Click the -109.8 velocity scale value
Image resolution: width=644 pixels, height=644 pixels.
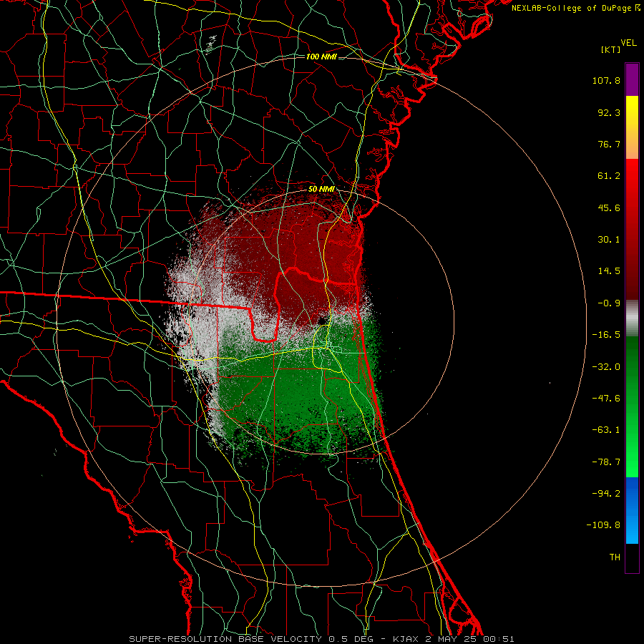pyautogui.click(x=604, y=525)
